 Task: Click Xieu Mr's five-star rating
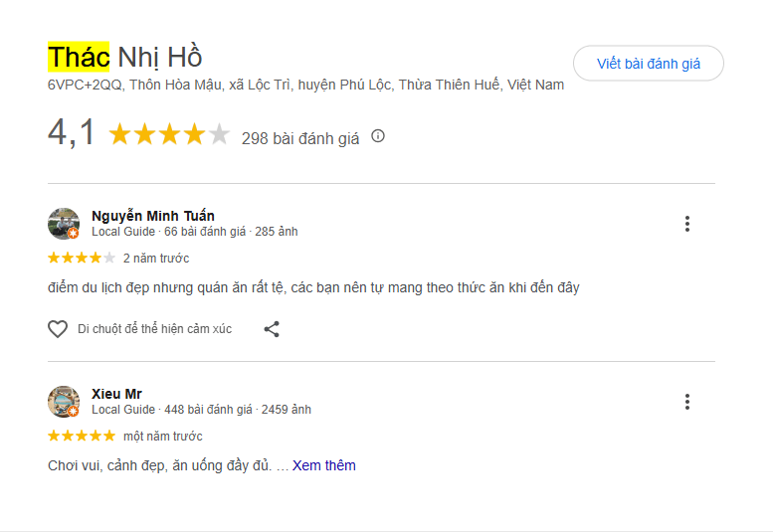[82, 437]
